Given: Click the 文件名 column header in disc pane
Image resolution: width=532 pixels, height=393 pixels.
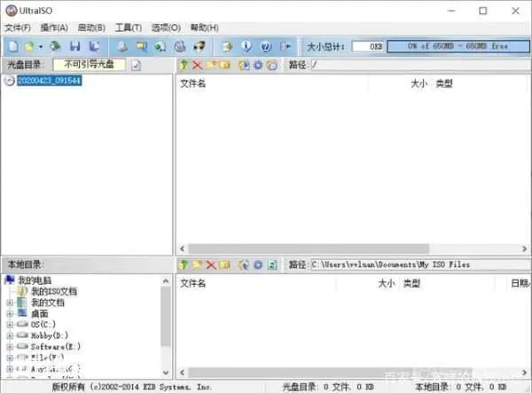Looking at the screenshot, I should coord(192,83).
